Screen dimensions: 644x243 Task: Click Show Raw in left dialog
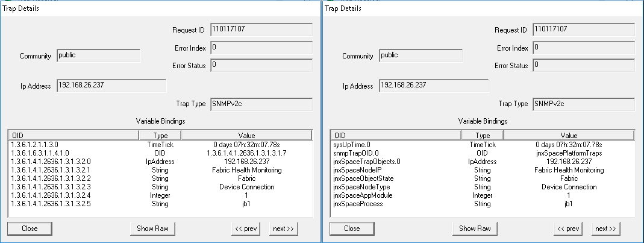(x=152, y=229)
